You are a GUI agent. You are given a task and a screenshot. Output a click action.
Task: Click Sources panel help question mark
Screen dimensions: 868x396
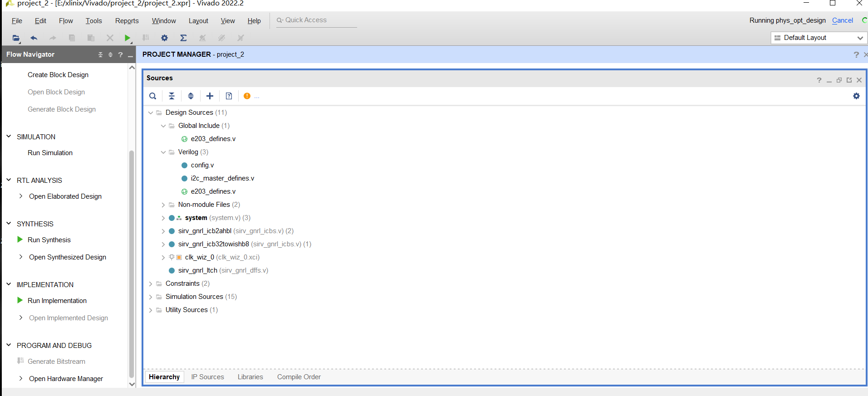click(x=819, y=80)
